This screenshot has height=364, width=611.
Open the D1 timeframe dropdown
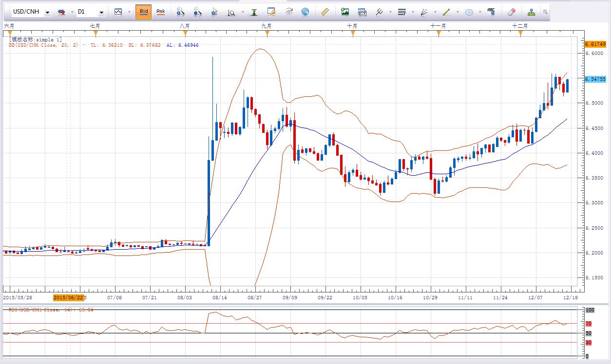click(101, 12)
